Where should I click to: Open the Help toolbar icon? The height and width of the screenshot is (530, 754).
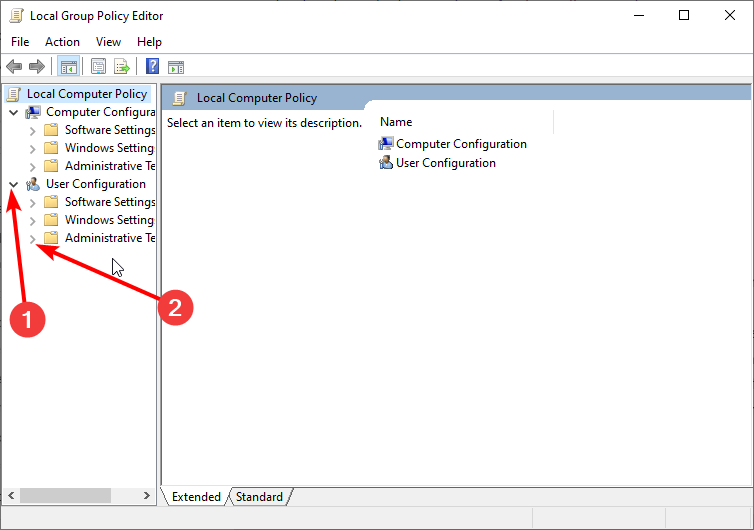[152, 66]
